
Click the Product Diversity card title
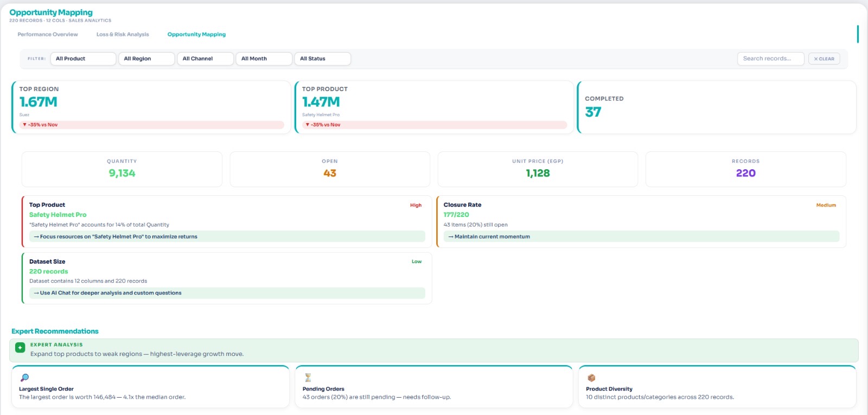click(609, 389)
